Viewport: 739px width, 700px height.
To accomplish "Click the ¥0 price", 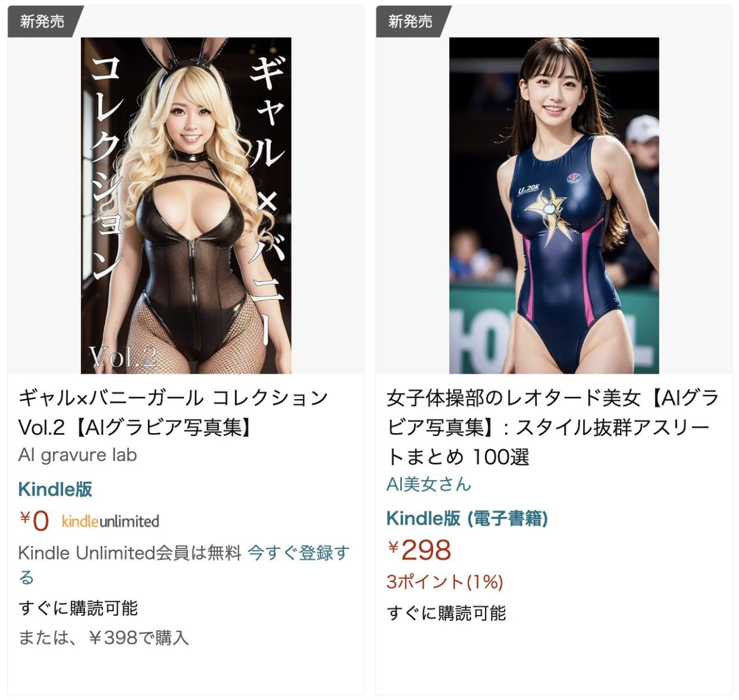I will click(x=34, y=521).
